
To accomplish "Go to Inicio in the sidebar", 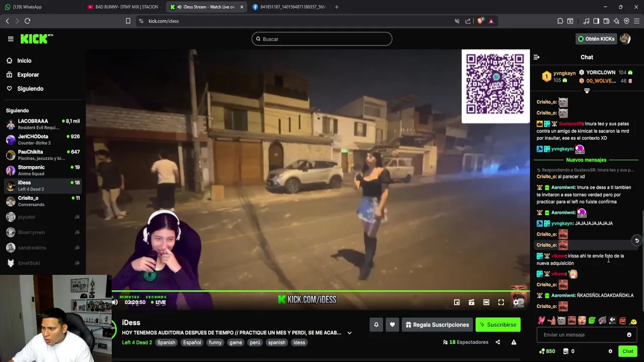I will 24,61.
